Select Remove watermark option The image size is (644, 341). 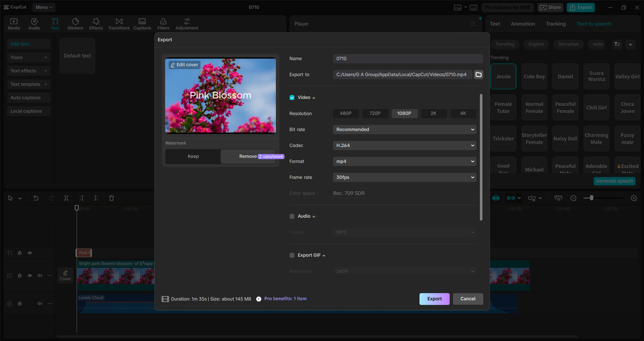(x=248, y=157)
